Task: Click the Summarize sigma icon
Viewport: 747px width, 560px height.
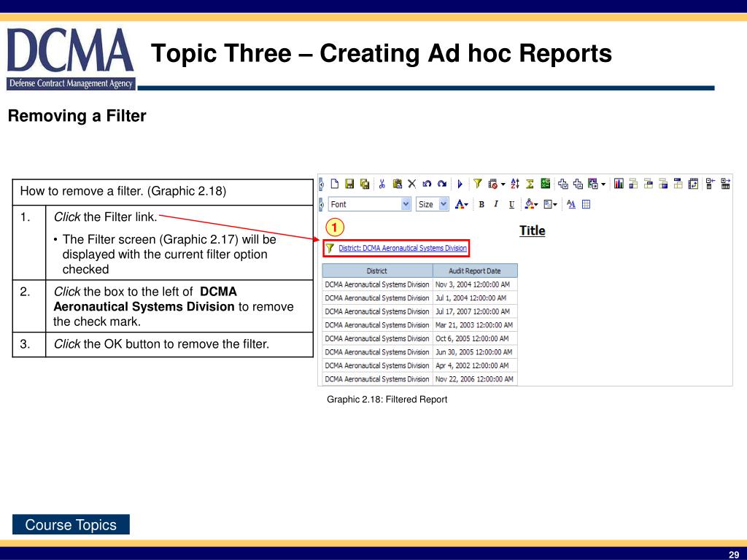Action: click(x=530, y=184)
